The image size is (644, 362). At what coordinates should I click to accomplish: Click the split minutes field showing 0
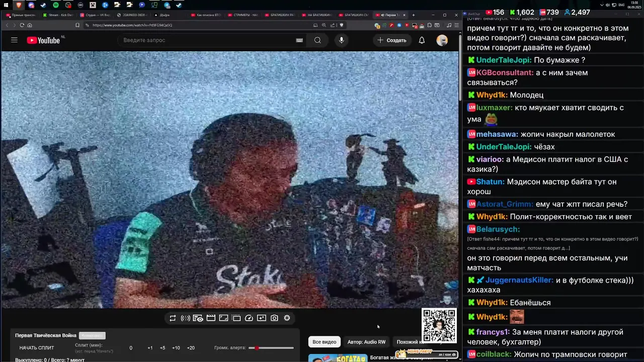(131, 348)
